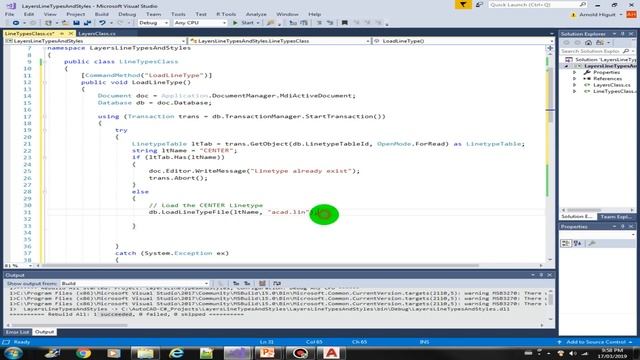Close the LineTypesClass.cs tab
Viewport: 640px width, 360px height.
71,33
